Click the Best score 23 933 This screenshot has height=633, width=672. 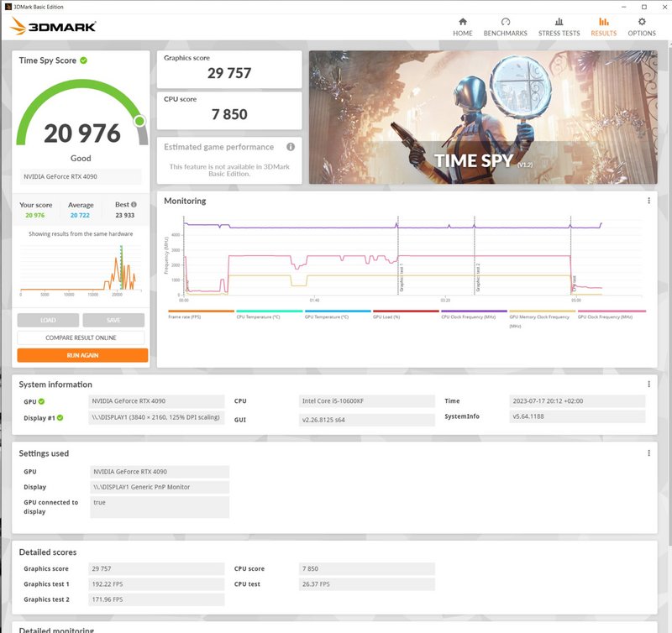(124, 216)
